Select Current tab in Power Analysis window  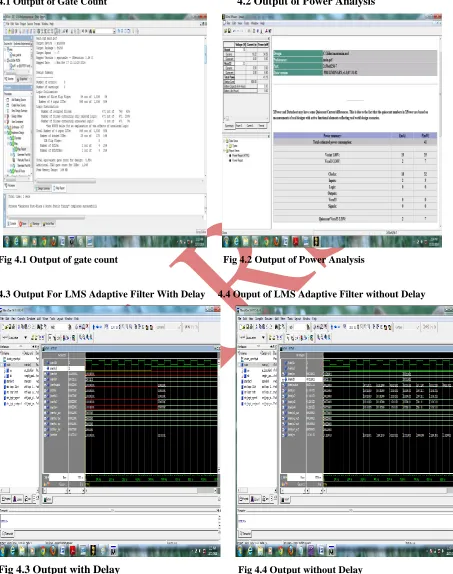click(250, 126)
